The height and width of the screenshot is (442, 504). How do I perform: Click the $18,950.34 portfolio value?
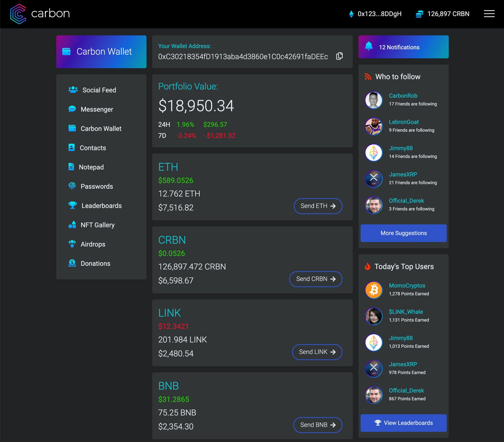point(196,106)
